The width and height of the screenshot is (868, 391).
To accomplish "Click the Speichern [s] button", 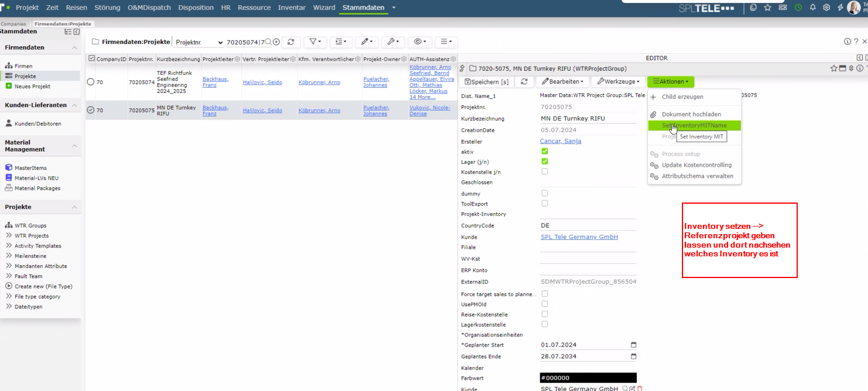I will (x=486, y=82).
